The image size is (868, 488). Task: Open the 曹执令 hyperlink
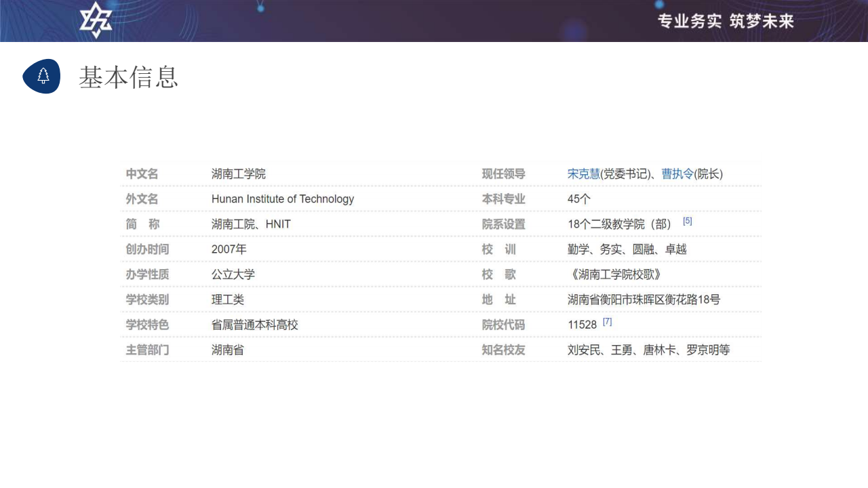tap(677, 174)
